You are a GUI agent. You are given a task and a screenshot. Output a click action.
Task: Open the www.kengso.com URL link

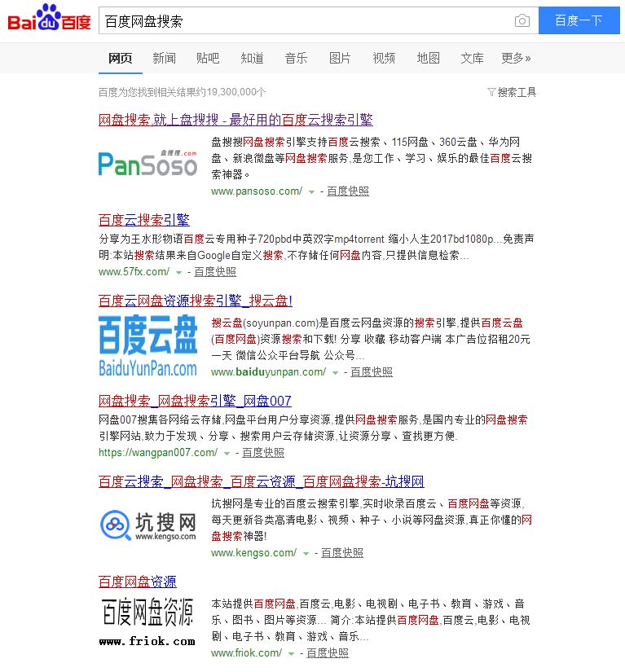tap(253, 553)
